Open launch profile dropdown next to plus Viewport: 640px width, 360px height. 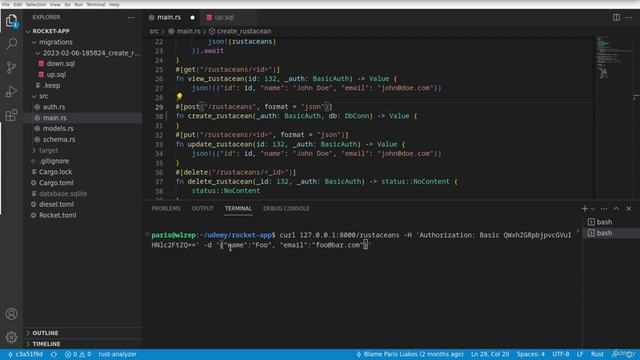(x=593, y=209)
